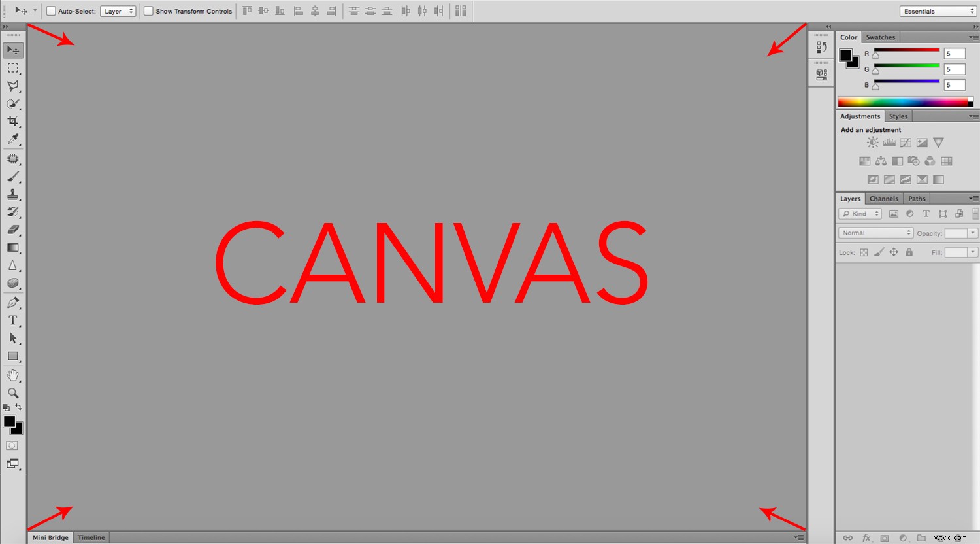Select the Polygonal Lasso tool
Image resolution: width=980 pixels, height=544 pixels.
(12, 86)
